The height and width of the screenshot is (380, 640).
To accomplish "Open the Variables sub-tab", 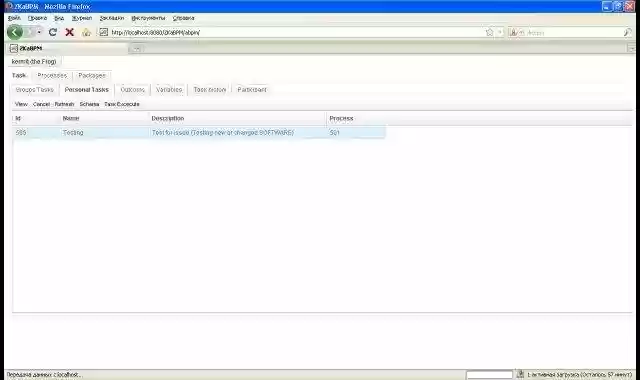I will [169, 90].
